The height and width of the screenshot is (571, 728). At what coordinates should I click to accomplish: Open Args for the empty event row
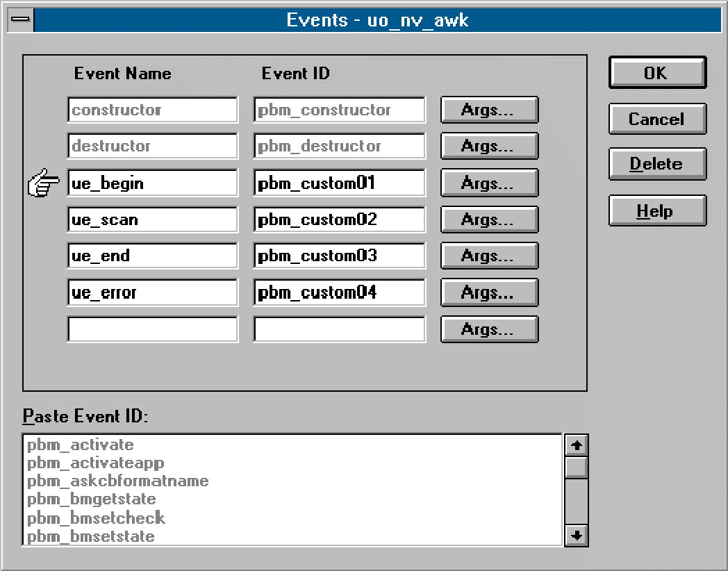[x=489, y=329]
